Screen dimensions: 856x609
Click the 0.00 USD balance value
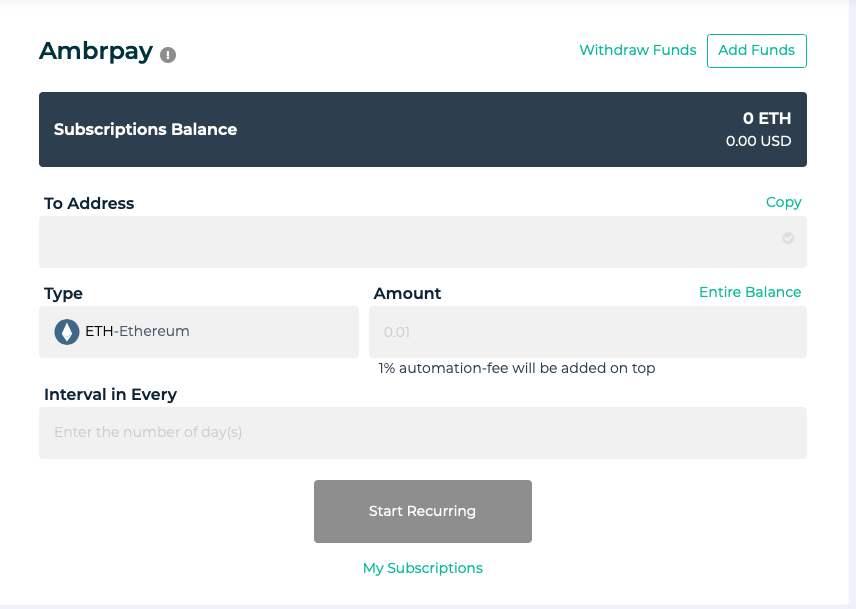click(x=758, y=141)
